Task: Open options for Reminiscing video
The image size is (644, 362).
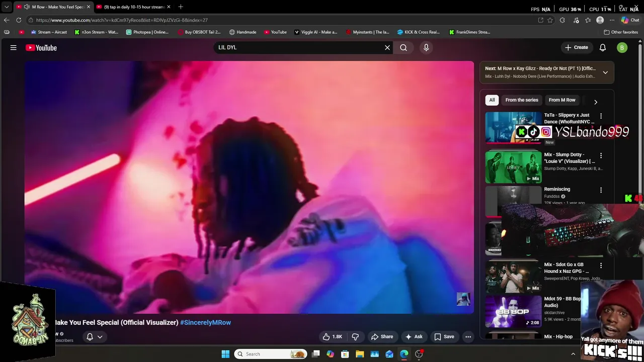Action: click(x=601, y=190)
